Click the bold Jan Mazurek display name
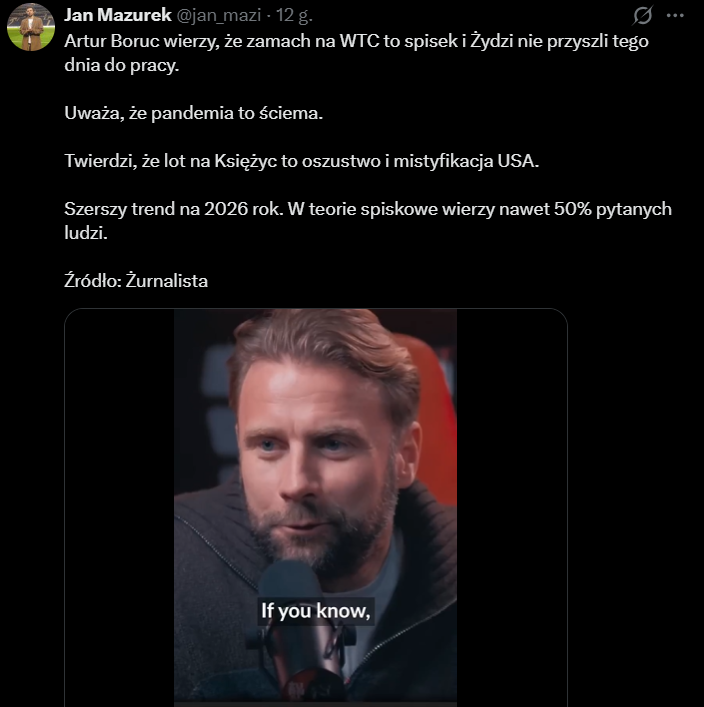 (x=118, y=15)
